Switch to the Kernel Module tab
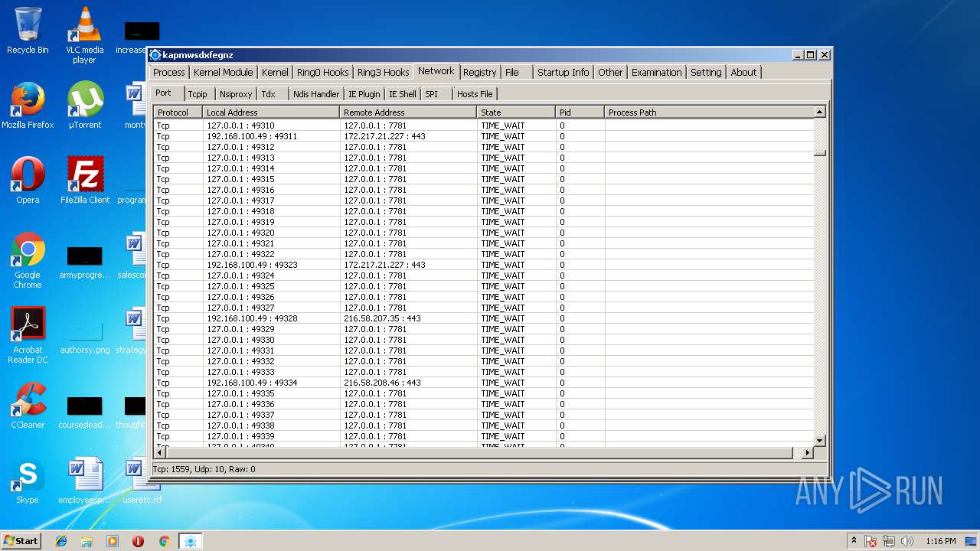This screenshot has width=980, height=551. [223, 72]
